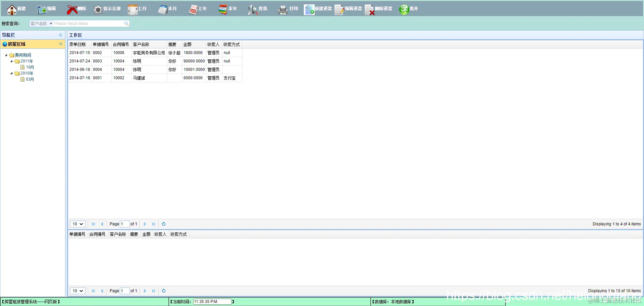644x306 pixels.
Task: Select the 2010年 folder label
Action: point(26,73)
